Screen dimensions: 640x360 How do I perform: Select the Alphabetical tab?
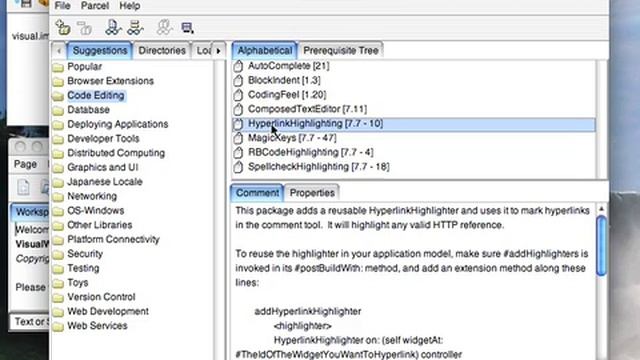pos(264,51)
